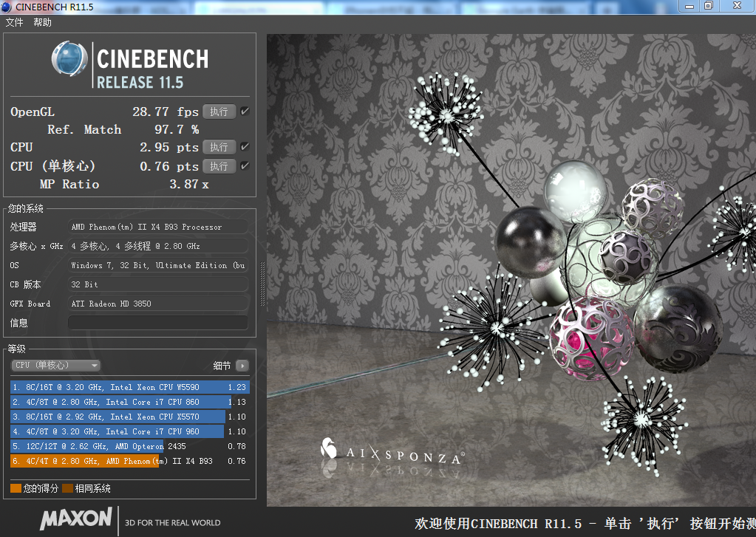Run the CPU (单核心) test 执行 button
Screen dimensions: 756x537
(x=219, y=166)
